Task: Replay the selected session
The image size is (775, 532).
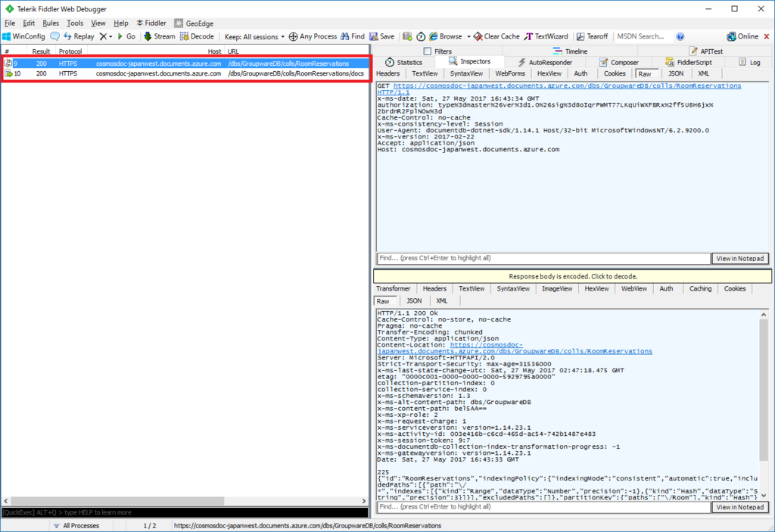Action: pyautogui.click(x=79, y=36)
